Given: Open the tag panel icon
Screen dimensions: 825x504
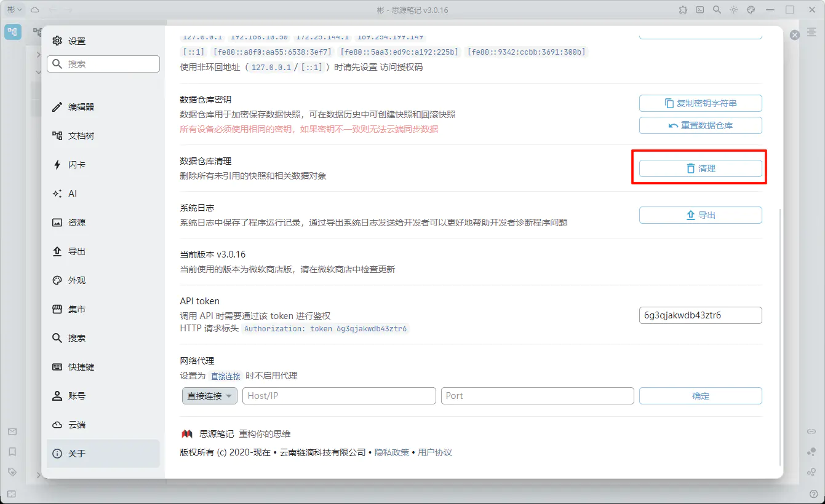Looking at the screenshot, I should 12,472.
